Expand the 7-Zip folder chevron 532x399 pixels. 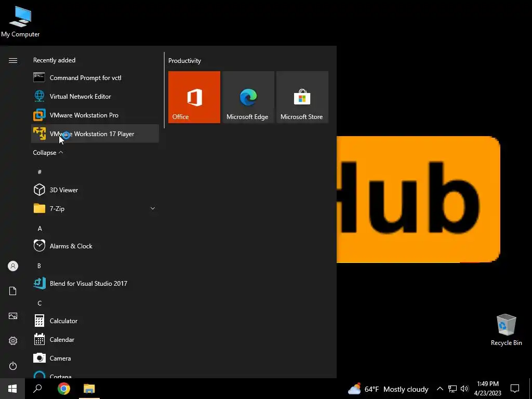tap(153, 208)
